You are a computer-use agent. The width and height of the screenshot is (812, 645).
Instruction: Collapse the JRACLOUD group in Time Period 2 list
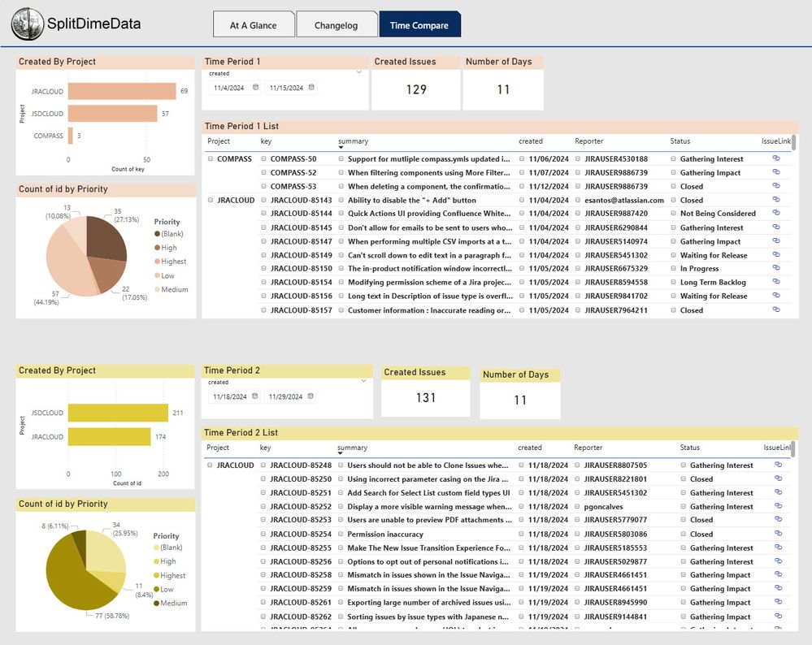(211, 465)
